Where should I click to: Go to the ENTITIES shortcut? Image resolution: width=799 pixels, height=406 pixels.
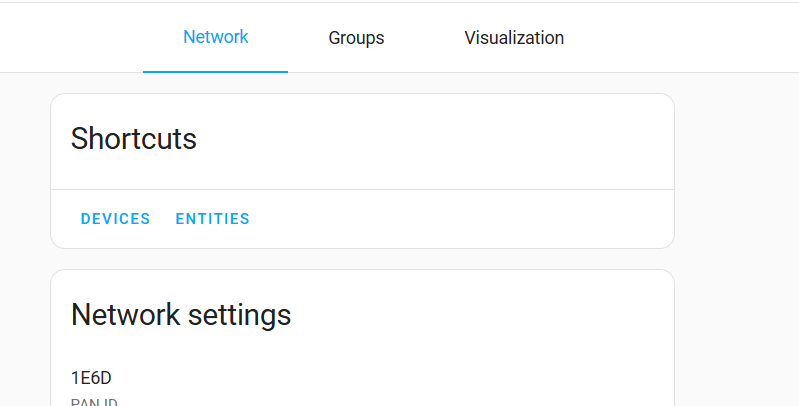213,219
